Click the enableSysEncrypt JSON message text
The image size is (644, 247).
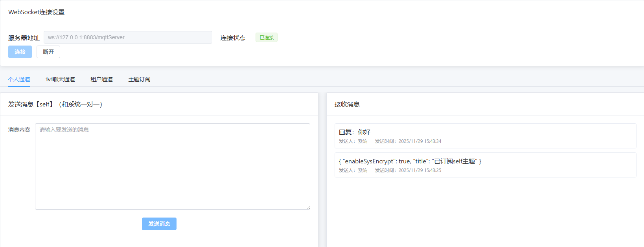pos(410,161)
